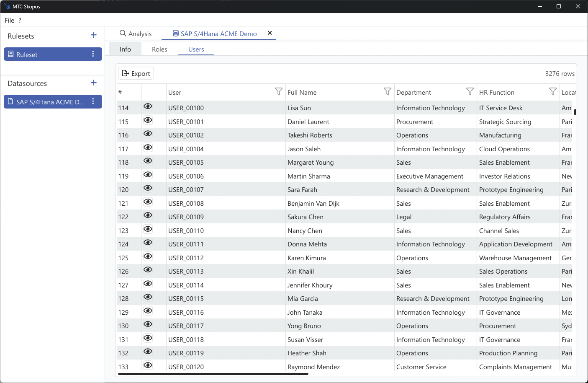This screenshot has width=588, height=383.
Task: Click the magnifier icon on the Analysis tab
Action: 122,33
